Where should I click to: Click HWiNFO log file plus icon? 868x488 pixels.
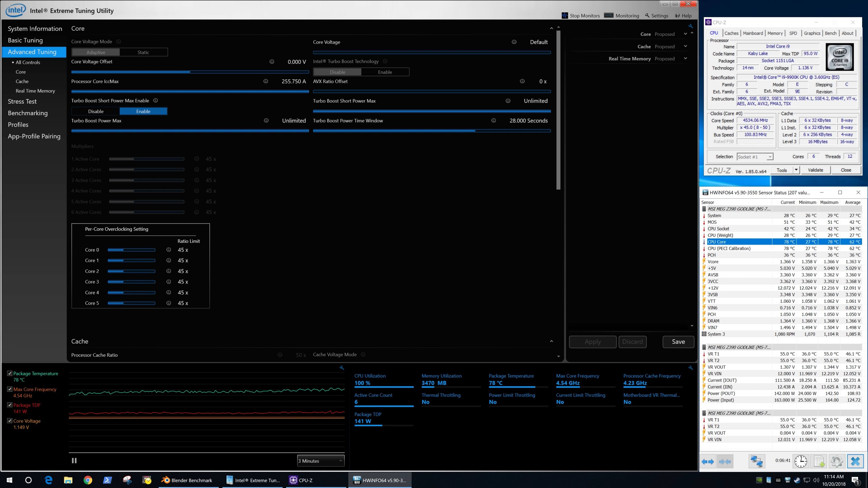(x=819, y=461)
